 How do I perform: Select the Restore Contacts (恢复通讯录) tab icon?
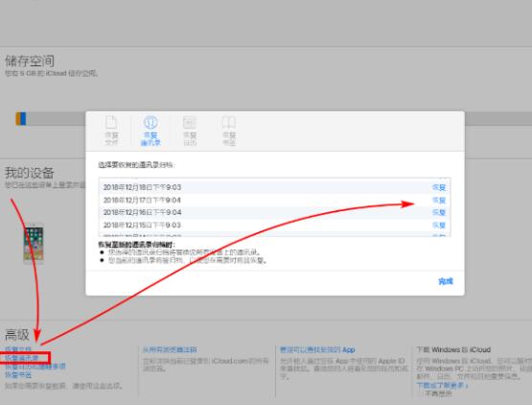150,131
